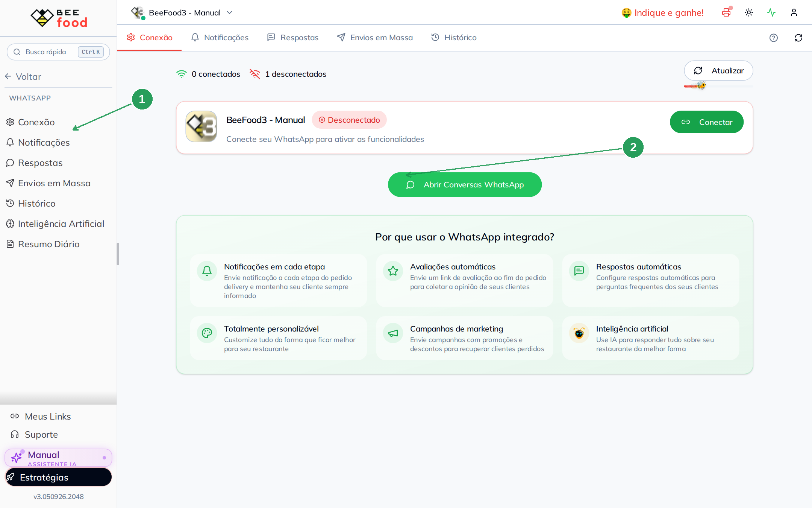Click the sidebar collapse handle
812x508 pixels.
(x=118, y=254)
